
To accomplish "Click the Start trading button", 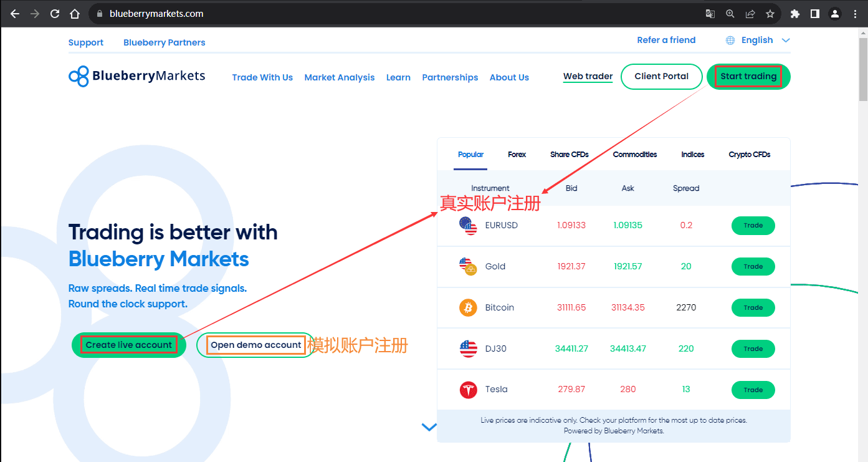I will click(x=748, y=77).
